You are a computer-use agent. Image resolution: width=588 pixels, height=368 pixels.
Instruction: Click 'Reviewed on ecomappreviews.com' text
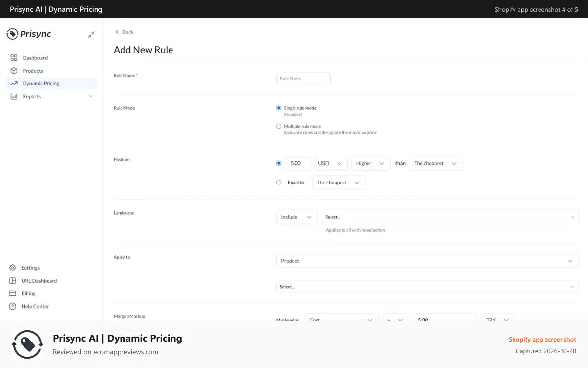point(105,352)
